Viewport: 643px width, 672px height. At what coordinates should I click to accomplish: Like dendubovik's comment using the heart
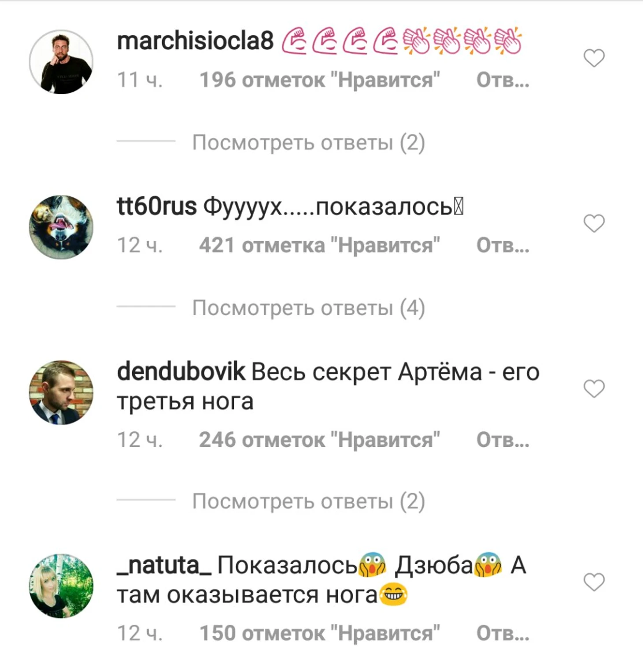click(594, 388)
